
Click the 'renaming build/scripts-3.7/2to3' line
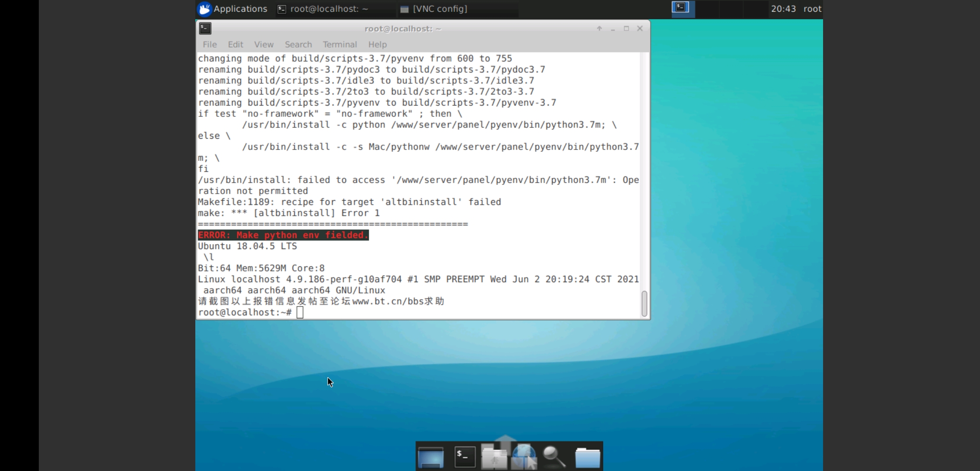[x=366, y=92]
